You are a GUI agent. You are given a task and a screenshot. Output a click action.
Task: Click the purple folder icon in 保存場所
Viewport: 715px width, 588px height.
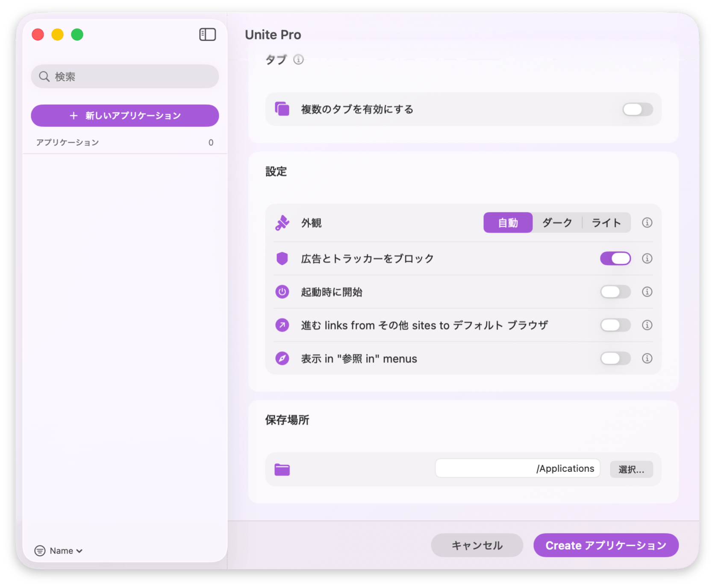[x=282, y=469]
